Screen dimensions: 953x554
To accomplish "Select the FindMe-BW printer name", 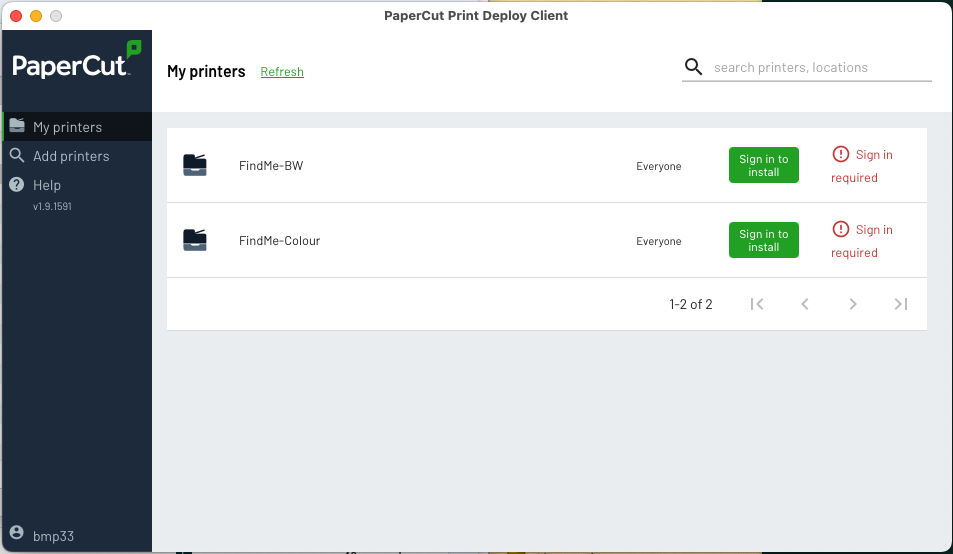I will pos(271,166).
